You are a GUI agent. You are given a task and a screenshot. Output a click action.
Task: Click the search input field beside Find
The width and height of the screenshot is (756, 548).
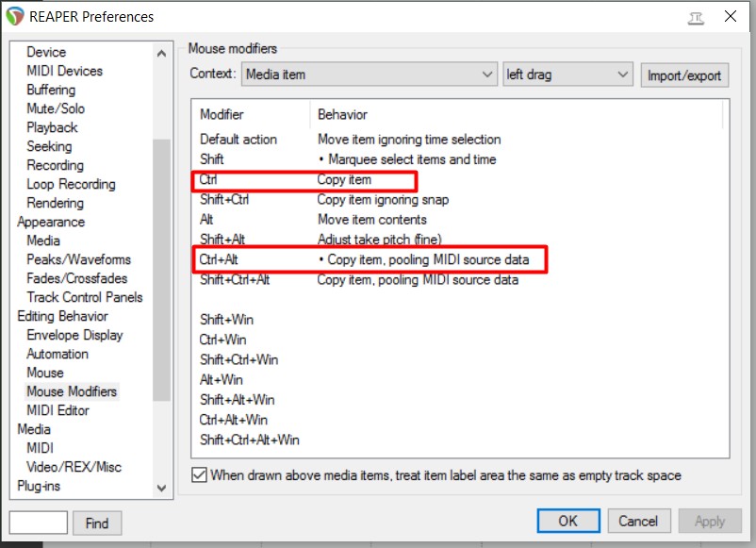[x=38, y=523]
